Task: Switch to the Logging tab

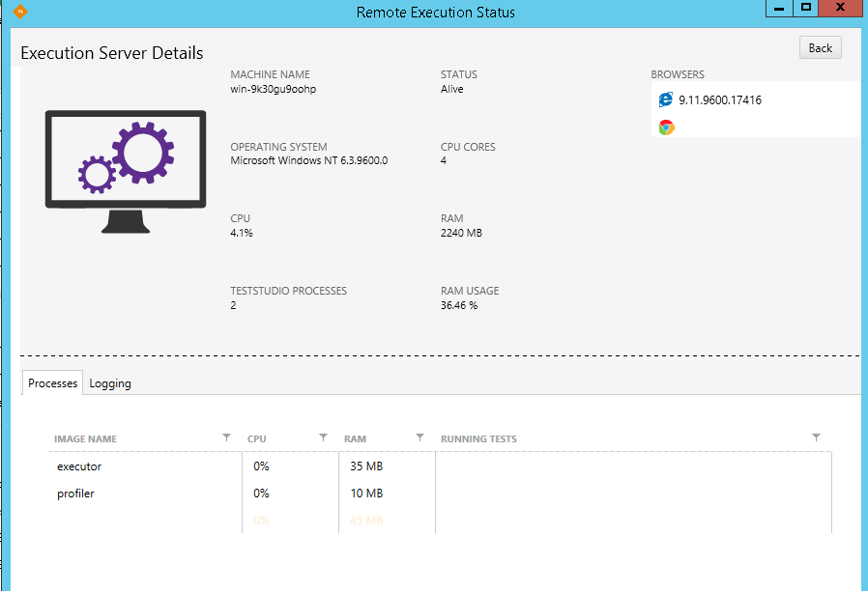Action: tap(110, 383)
